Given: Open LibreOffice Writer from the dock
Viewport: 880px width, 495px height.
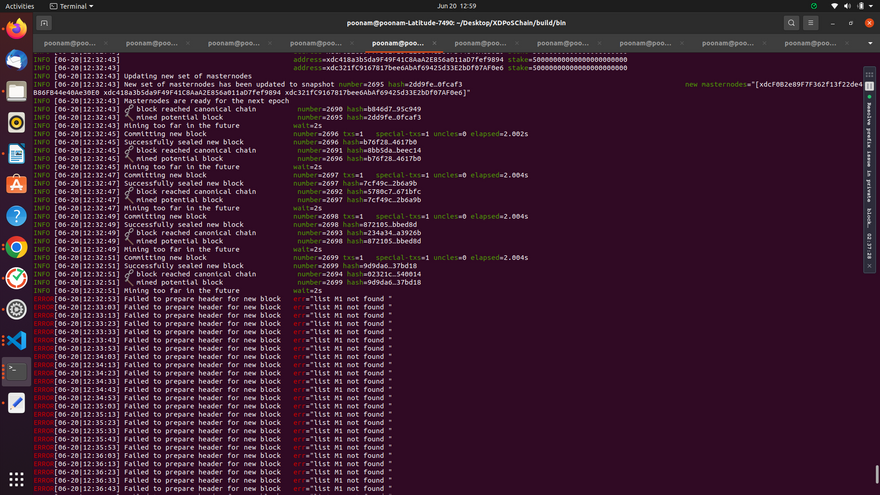Looking at the screenshot, I should click(x=16, y=154).
